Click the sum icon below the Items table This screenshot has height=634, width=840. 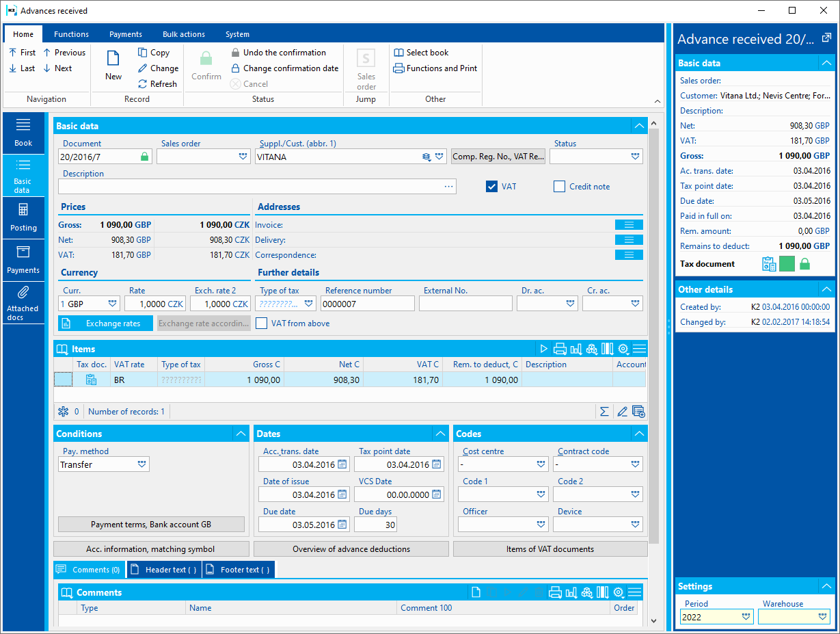[604, 412]
